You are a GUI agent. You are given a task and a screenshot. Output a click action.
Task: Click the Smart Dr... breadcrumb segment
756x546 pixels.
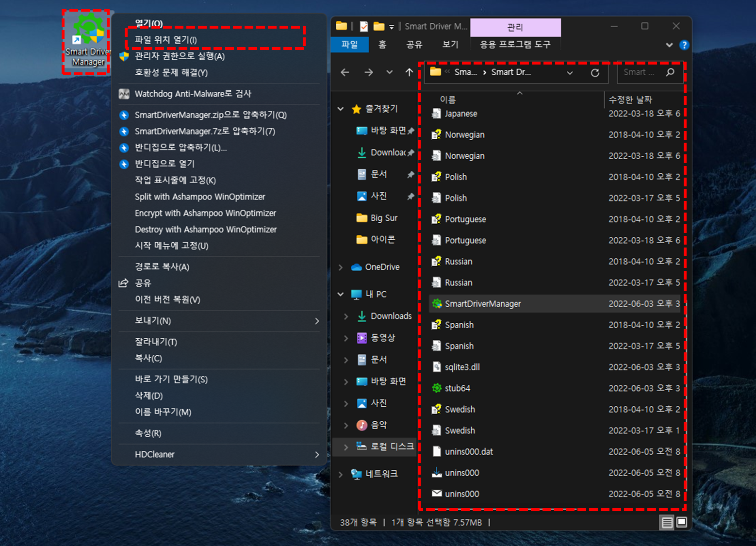pyautogui.click(x=511, y=72)
